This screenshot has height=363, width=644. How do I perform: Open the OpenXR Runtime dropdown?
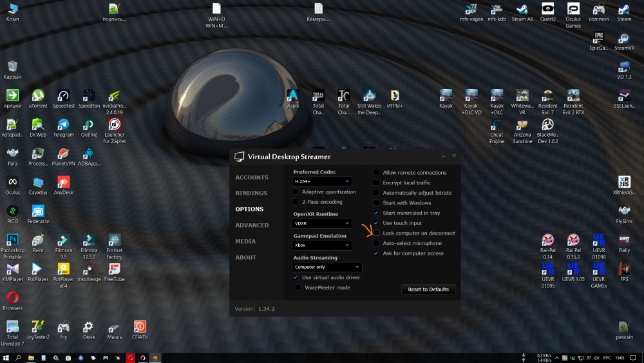coord(322,224)
